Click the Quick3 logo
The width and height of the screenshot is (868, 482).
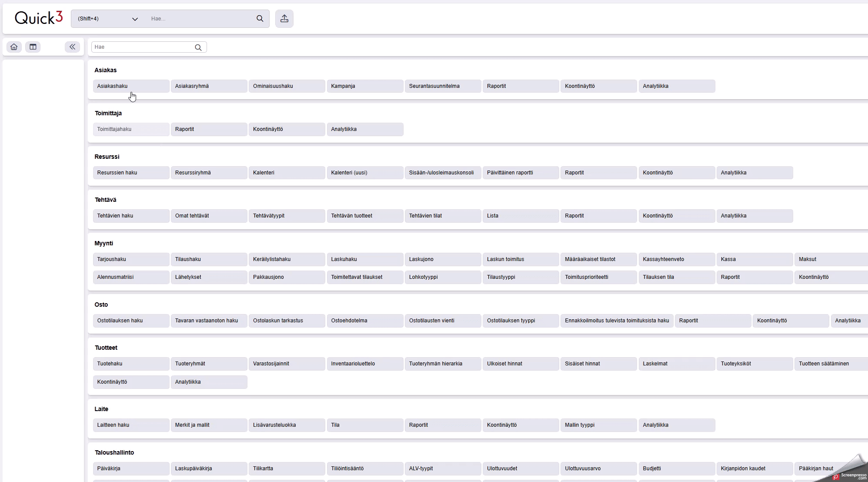click(39, 18)
